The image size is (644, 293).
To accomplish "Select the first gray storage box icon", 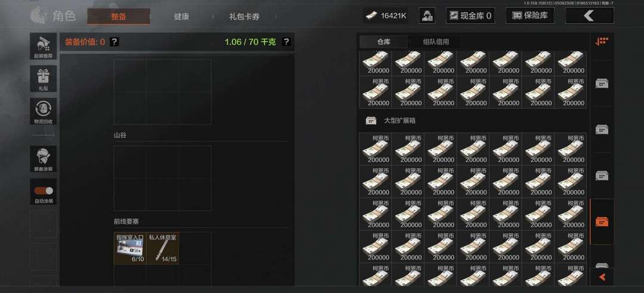I will [x=602, y=84].
